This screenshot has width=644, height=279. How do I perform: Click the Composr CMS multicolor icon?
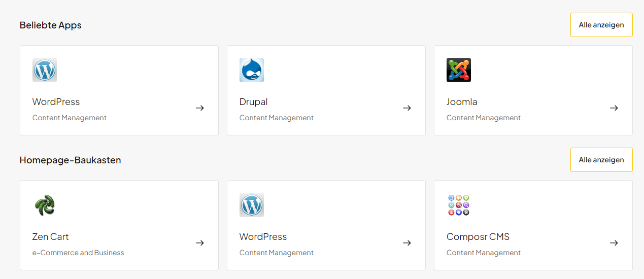pyautogui.click(x=459, y=205)
